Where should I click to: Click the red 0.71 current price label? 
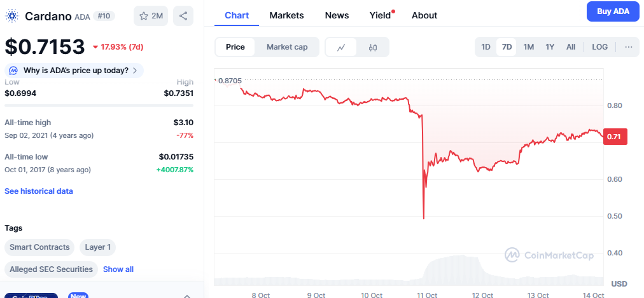tap(614, 137)
